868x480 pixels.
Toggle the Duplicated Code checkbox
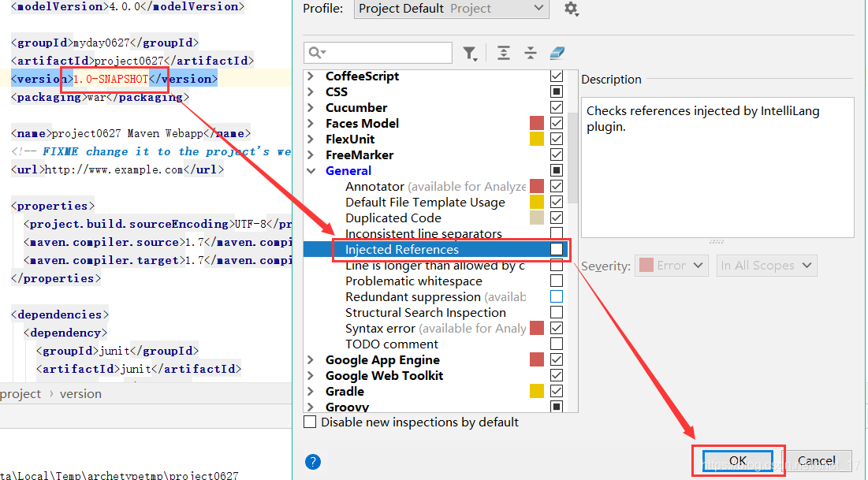click(557, 218)
